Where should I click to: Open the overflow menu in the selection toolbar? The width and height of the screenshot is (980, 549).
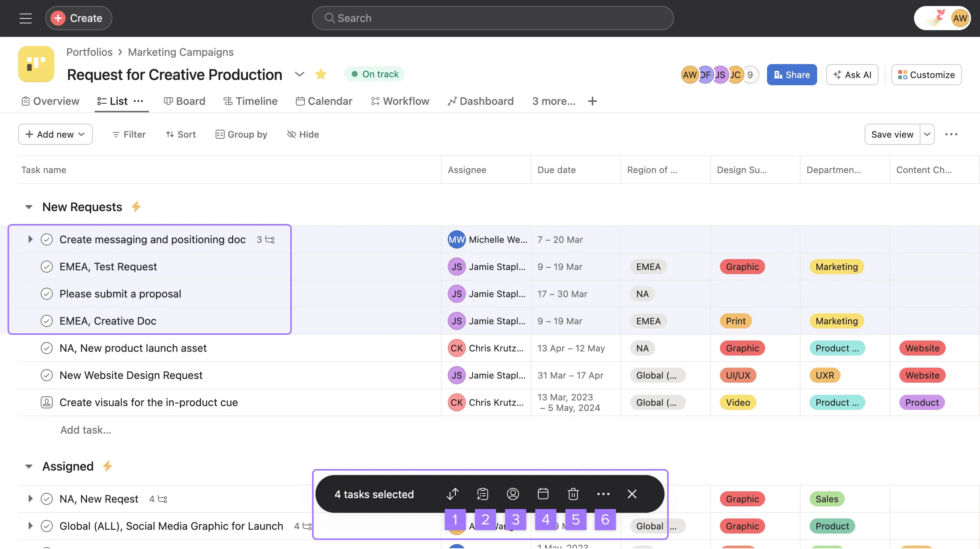click(x=603, y=494)
